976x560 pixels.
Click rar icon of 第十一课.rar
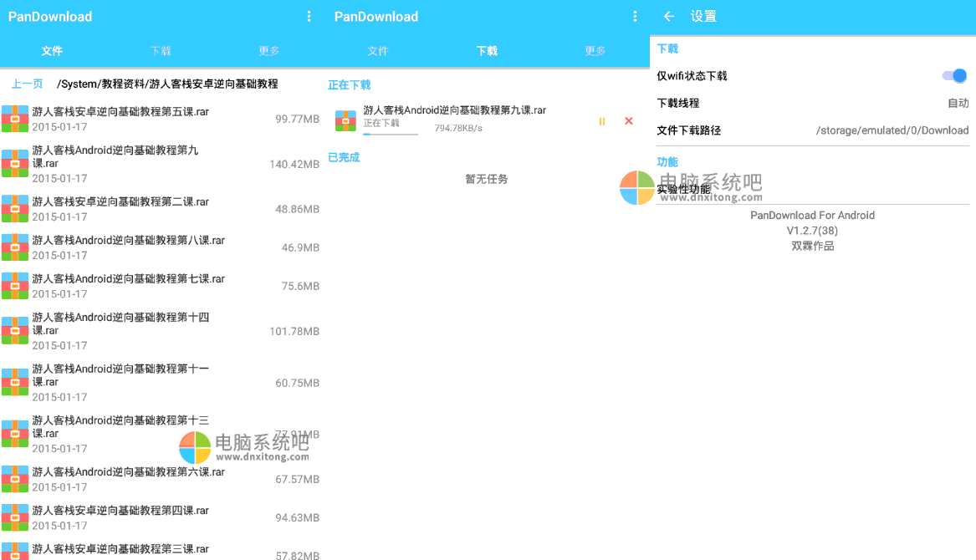15,383
